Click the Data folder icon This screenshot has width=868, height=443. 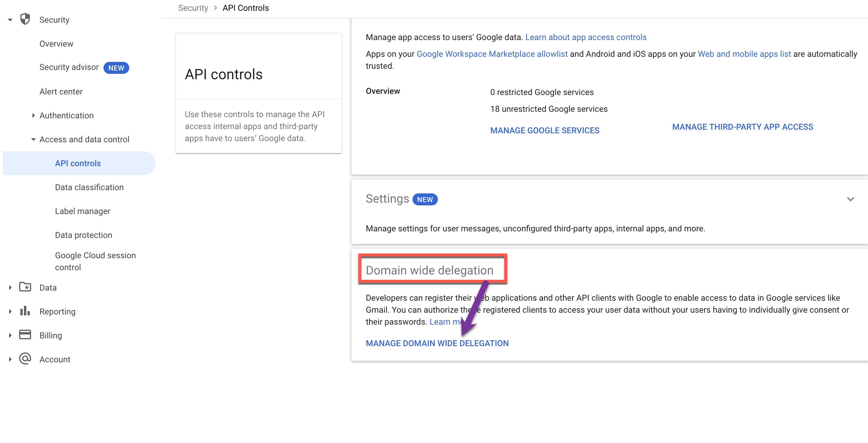click(25, 287)
